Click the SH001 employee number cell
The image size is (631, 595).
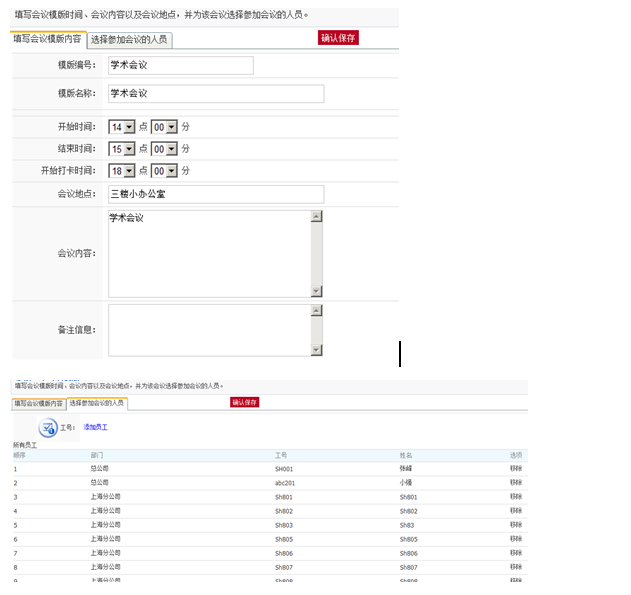[284, 469]
